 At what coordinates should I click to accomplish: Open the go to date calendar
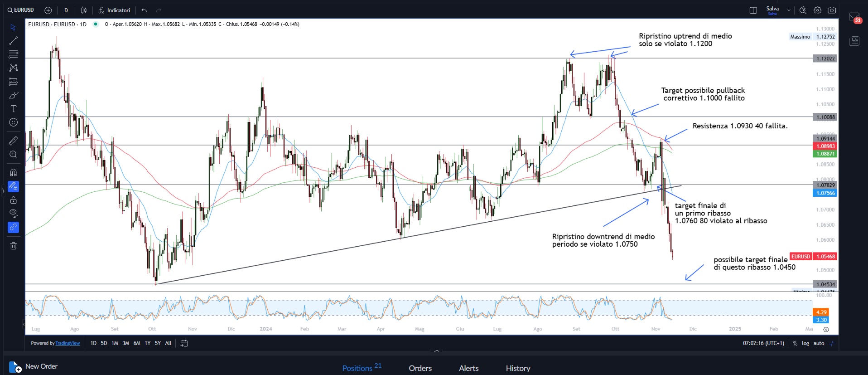[x=184, y=343]
